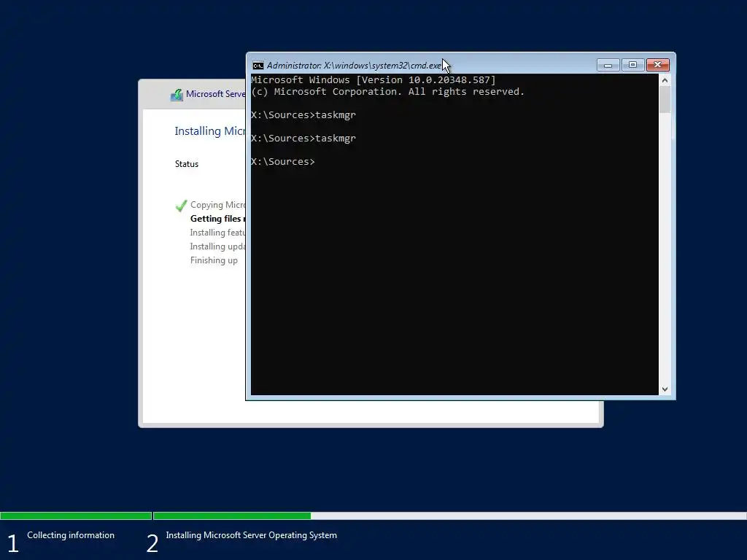Click 'Installing features' step in setup window

click(x=217, y=233)
